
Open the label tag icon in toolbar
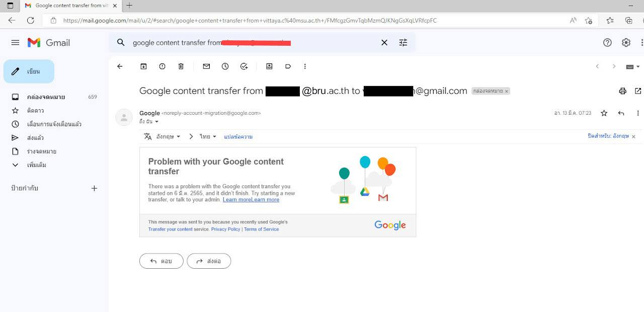(x=288, y=66)
